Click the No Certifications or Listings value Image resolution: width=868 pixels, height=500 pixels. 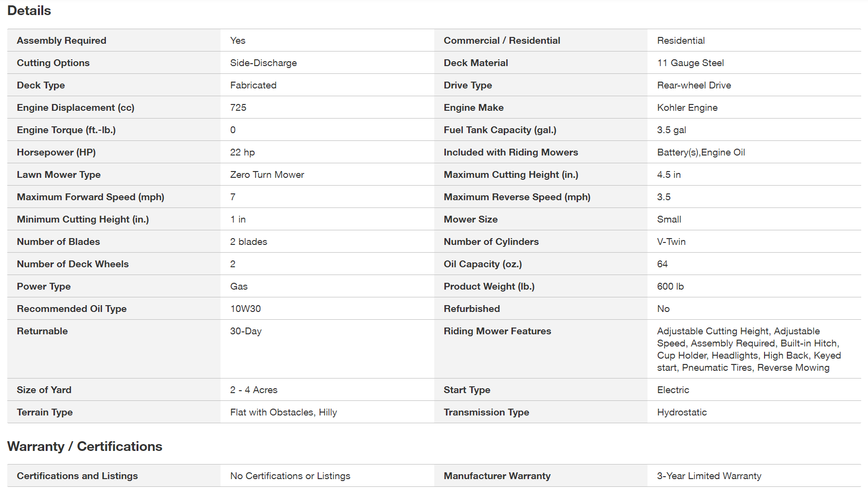click(x=290, y=476)
